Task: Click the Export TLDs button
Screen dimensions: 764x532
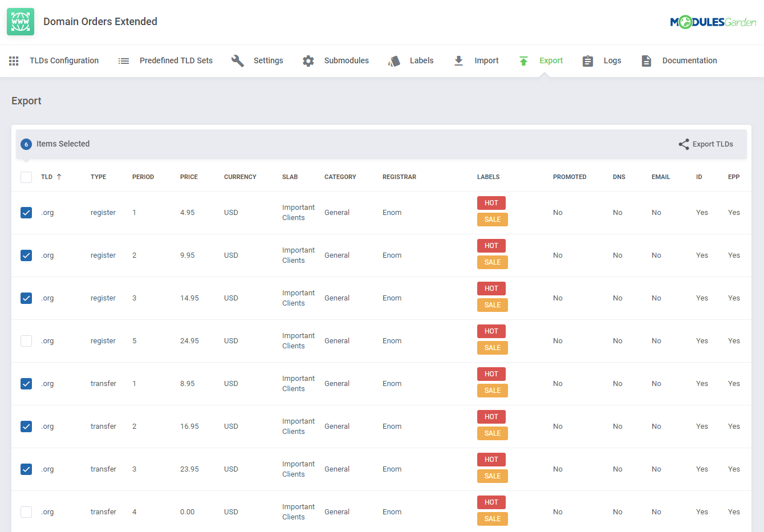Action: pyautogui.click(x=706, y=144)
